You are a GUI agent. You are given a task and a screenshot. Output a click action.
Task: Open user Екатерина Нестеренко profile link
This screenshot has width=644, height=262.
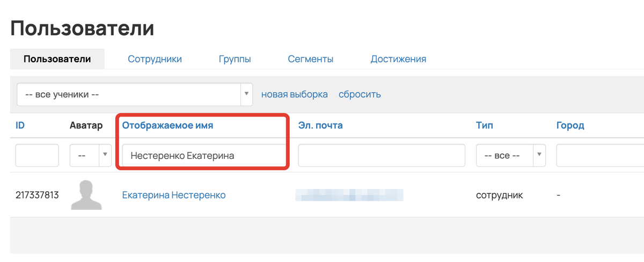click(174, 195)
